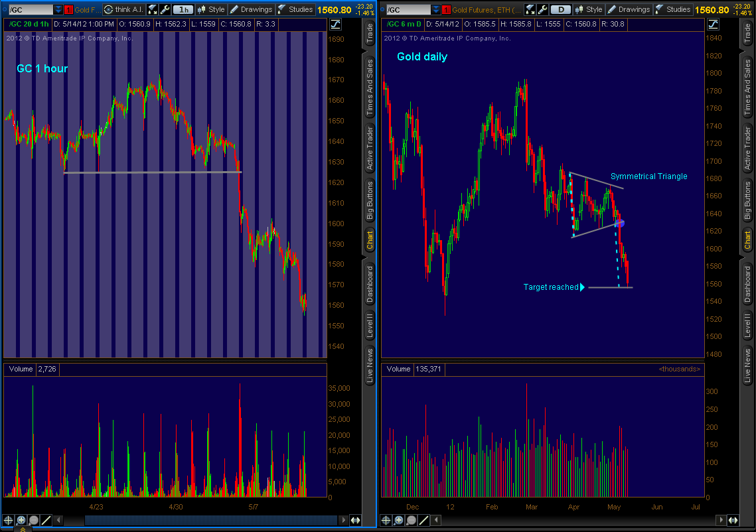Click the <thousands> volume unit label
This screenshot has width=756, height=532.
[x=680, y=369]
